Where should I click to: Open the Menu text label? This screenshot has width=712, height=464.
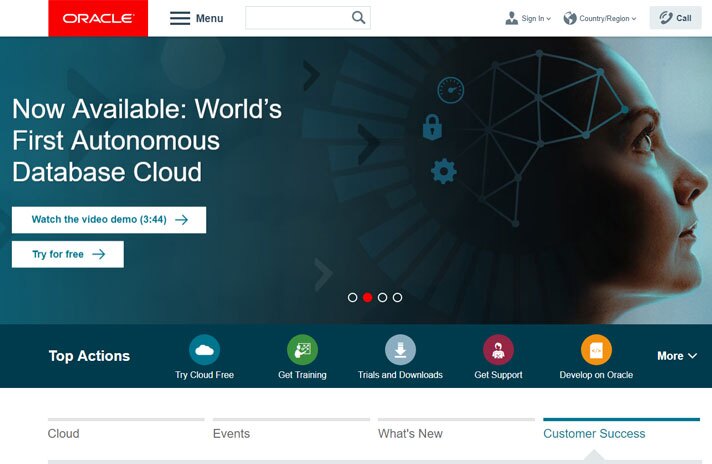(x=209, y=18)
